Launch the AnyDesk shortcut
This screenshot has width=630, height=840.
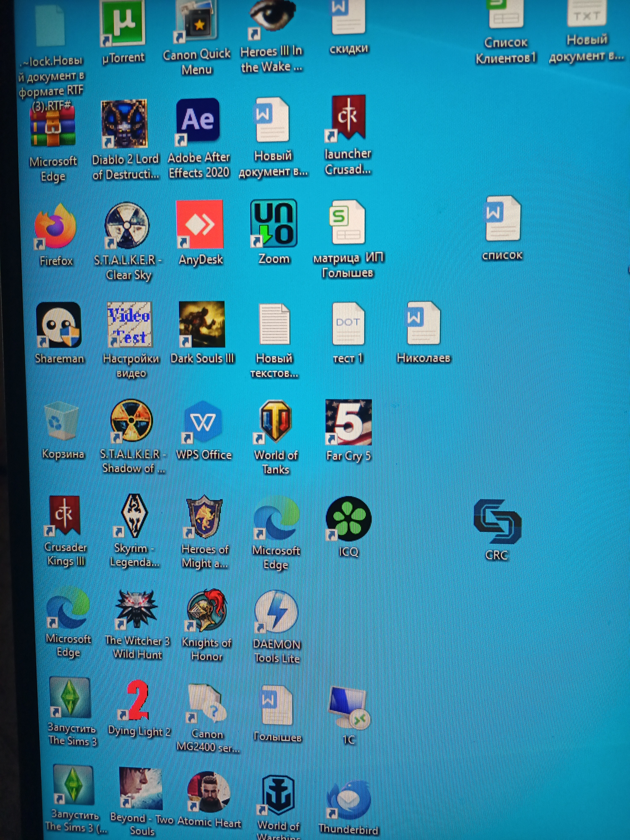(200, 224)
